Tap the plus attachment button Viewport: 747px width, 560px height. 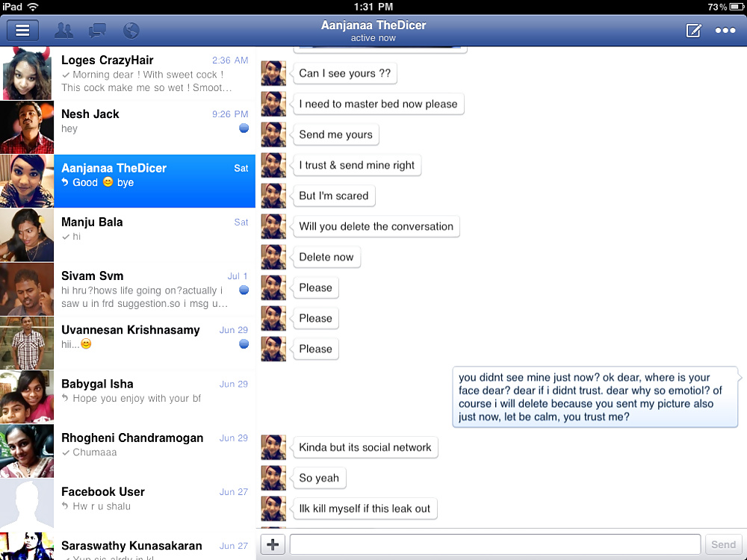point(273,544)
